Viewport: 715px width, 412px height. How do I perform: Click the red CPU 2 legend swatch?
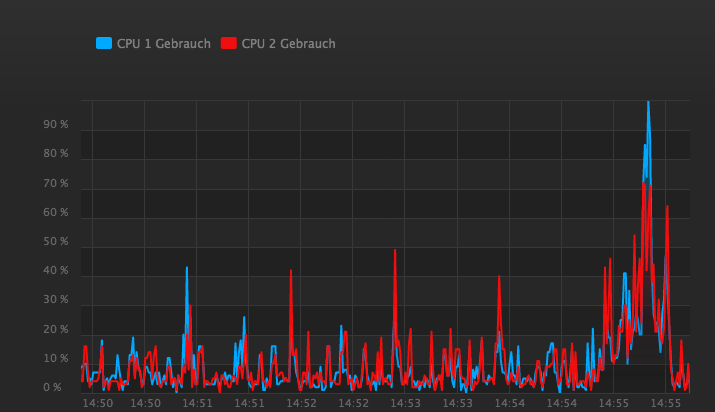[x=228, y=43]
